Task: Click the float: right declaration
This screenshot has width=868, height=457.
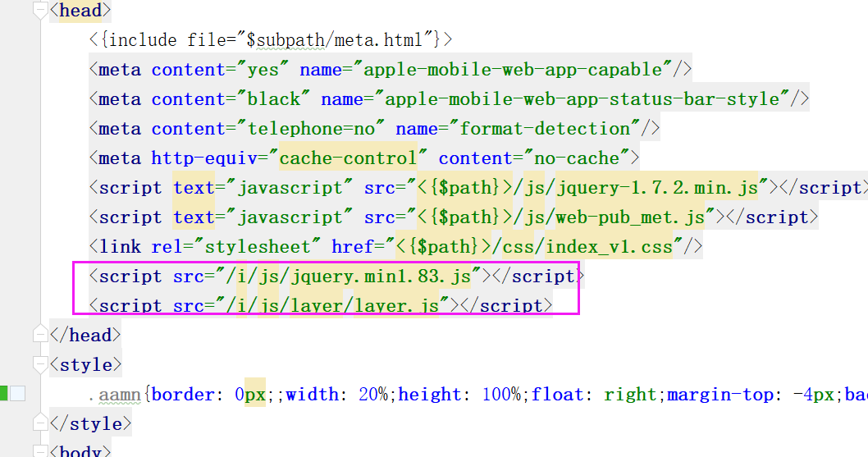Action: 594,395
